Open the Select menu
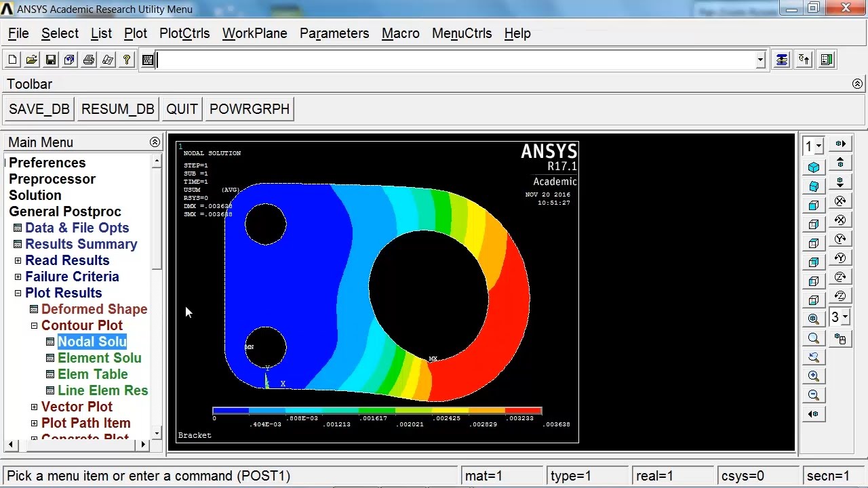The height and width of the screenshot is (488, 868). point(60,33)
